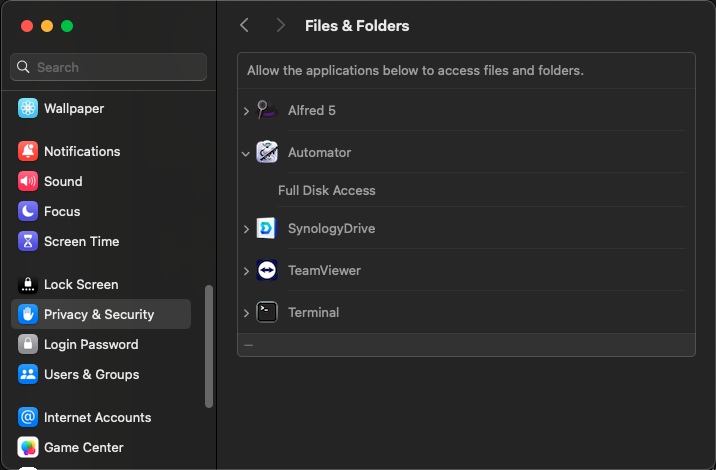
Task: Open Notifications settings pane
Action: pos(82,151)
